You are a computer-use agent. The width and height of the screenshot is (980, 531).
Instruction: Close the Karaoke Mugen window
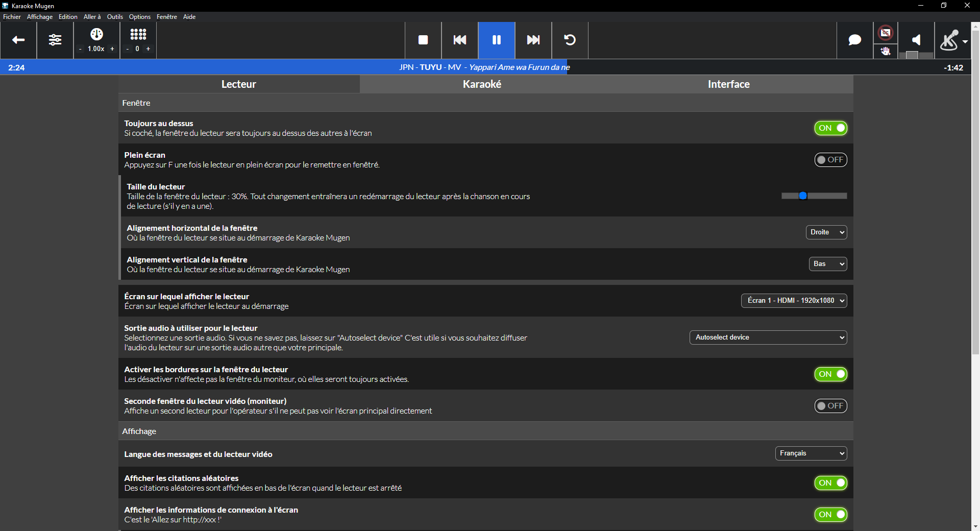[967, 6]
